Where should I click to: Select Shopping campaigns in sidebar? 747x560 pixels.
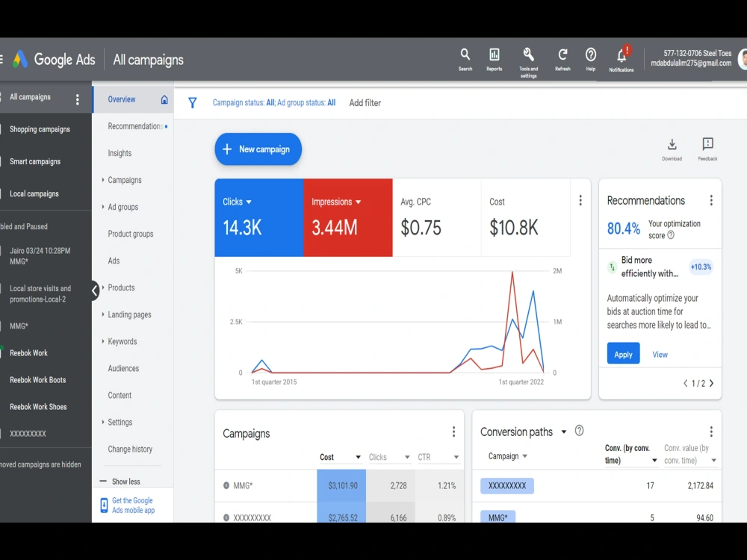(x=40, y=129)
